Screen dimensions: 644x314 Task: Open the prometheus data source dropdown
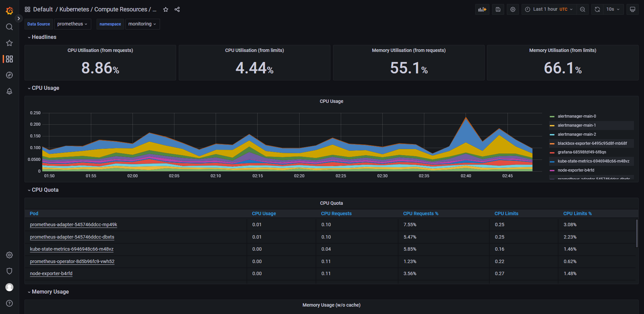pos(72,24)
